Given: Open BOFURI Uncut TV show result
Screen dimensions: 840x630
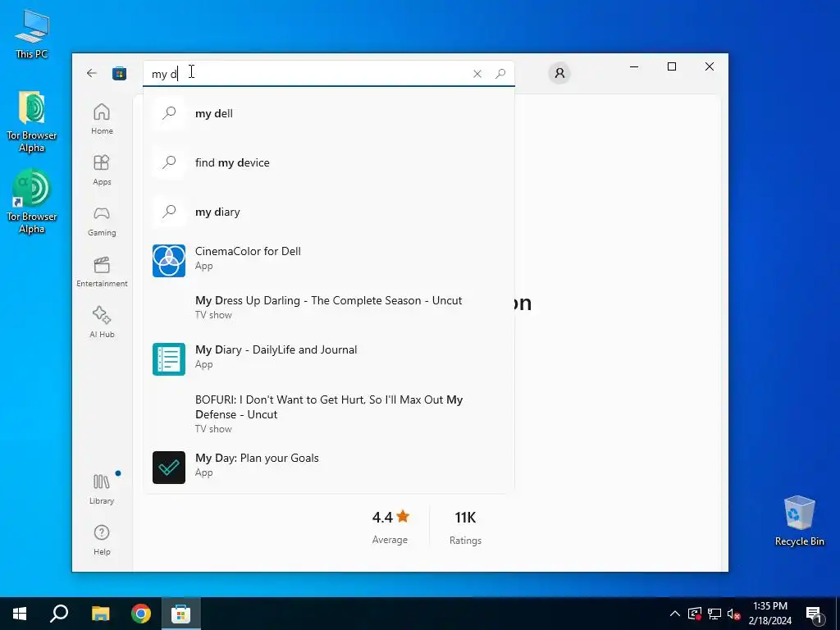Looking at the screenshot, I should pyautogui.click(x=329, y=413).
